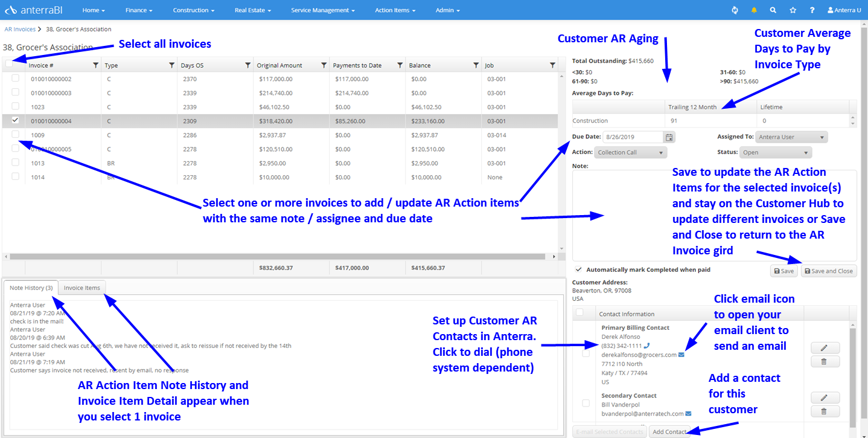Screen dimensions: 868x438
Task: Filter the Job column
Action: click(552, 65)
